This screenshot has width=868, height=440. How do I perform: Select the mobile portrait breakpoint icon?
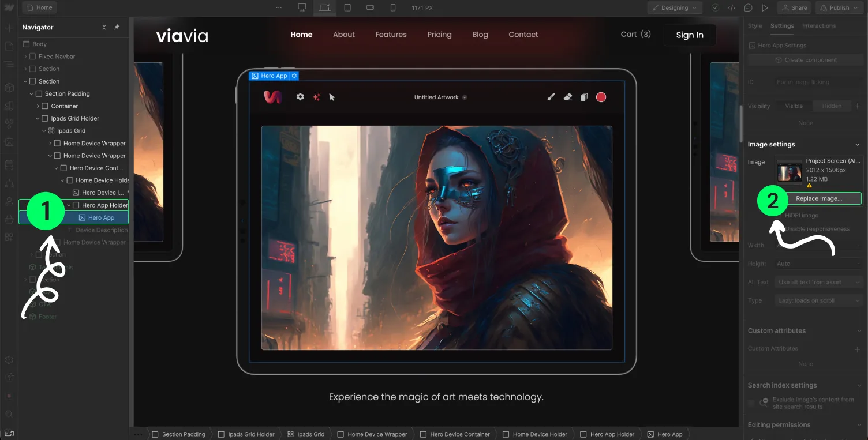[393, 7]
